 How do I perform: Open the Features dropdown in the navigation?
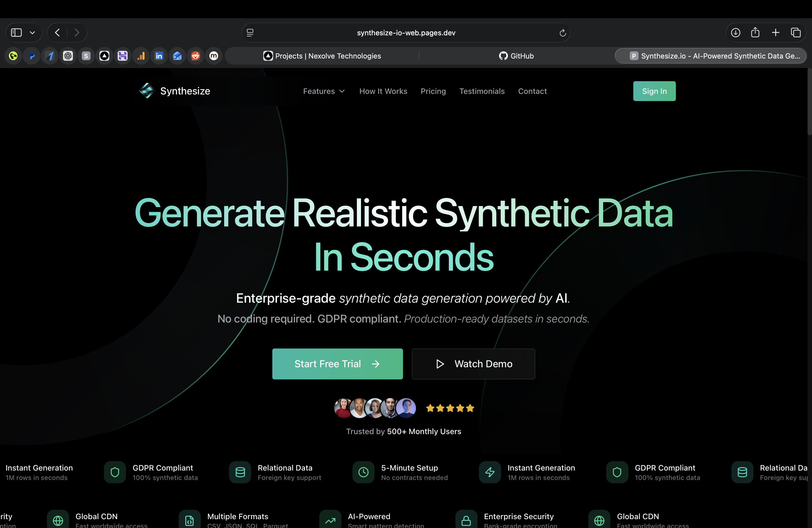[323, 91]
